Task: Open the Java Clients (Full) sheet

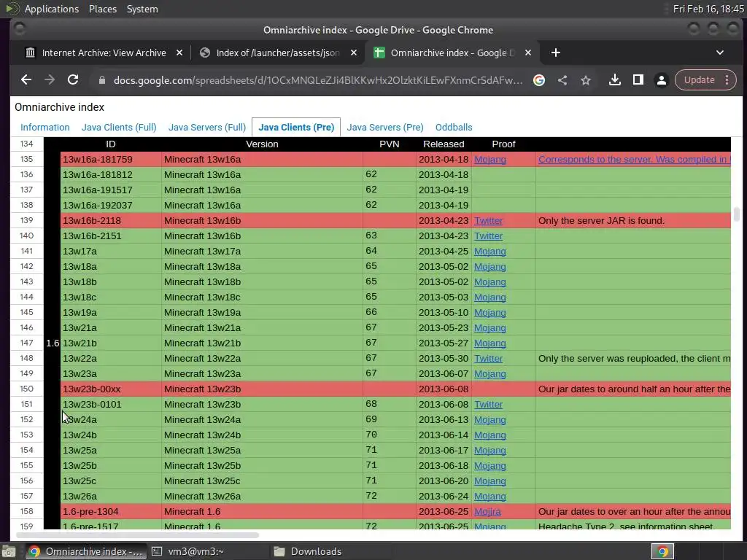Action: coord(119,127)
